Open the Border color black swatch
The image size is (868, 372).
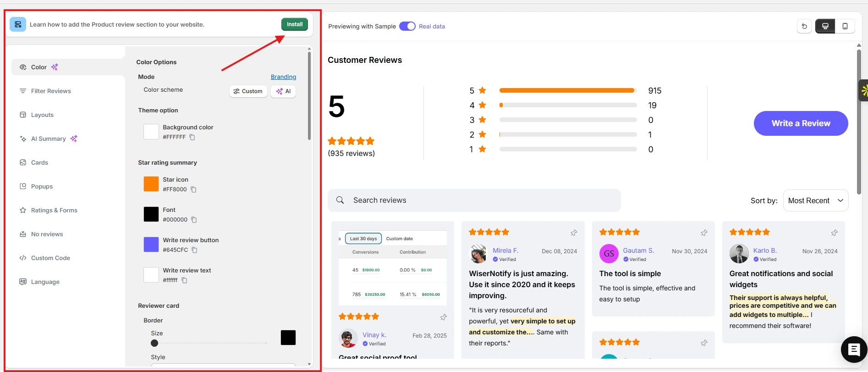(288, 338)
